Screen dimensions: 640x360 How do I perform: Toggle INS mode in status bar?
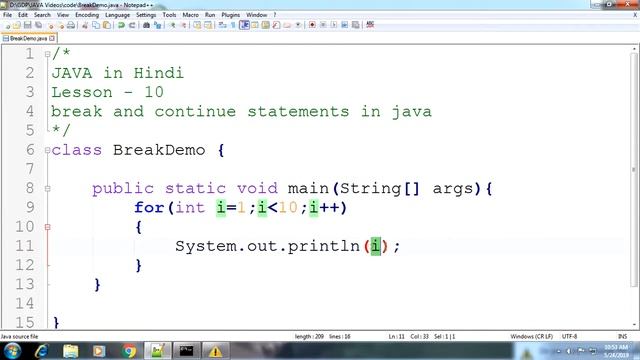[622, 336]
